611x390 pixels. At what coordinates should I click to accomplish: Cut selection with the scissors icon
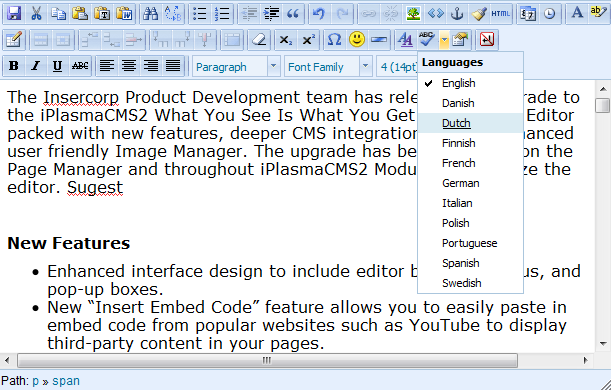tap(36, 14)
